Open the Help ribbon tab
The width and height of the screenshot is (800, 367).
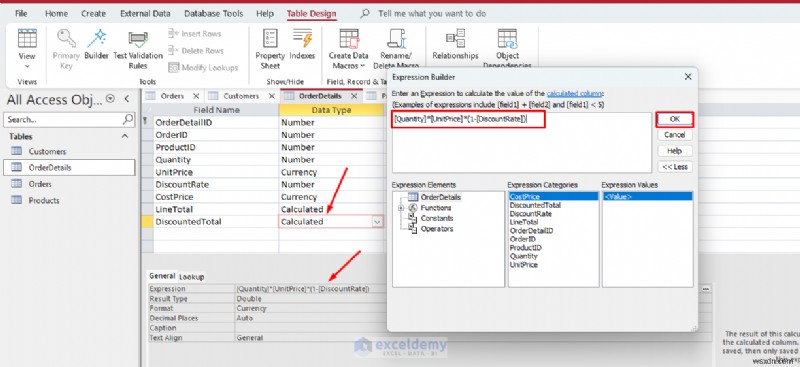point(265,14)
